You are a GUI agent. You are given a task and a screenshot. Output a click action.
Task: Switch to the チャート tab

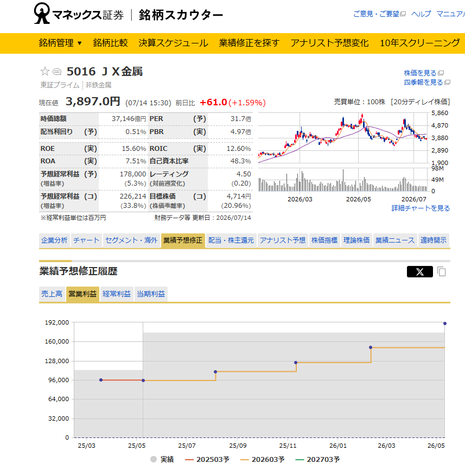click(86, 240)
